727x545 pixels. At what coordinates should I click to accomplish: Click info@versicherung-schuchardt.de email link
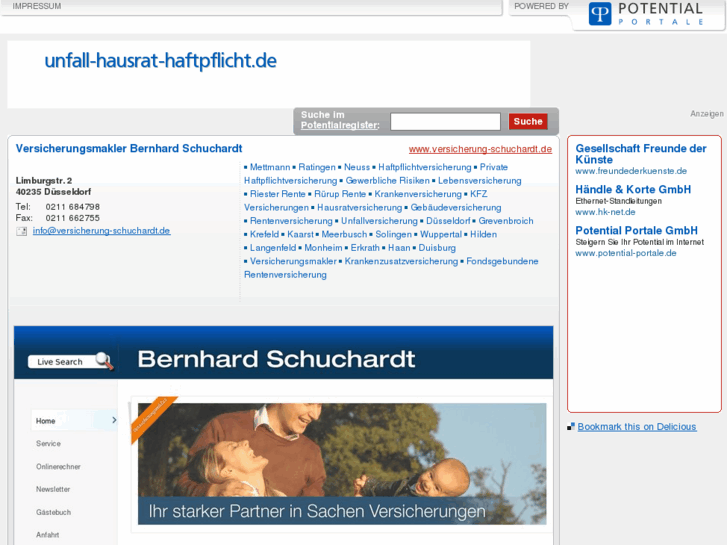[x=102, y=231]
